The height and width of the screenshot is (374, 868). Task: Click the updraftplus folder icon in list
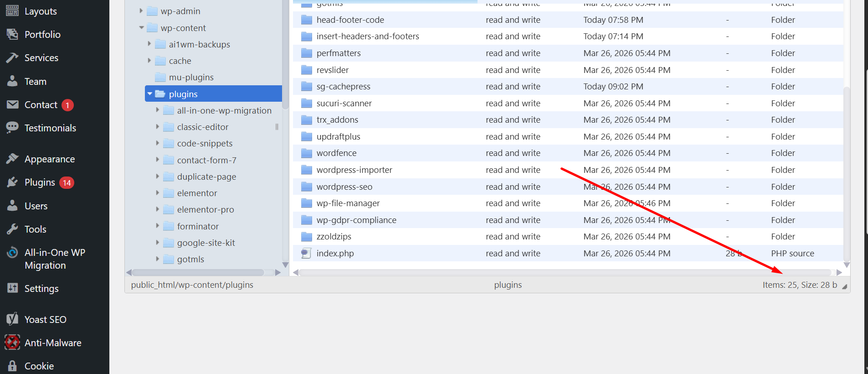tap(307, 136)
